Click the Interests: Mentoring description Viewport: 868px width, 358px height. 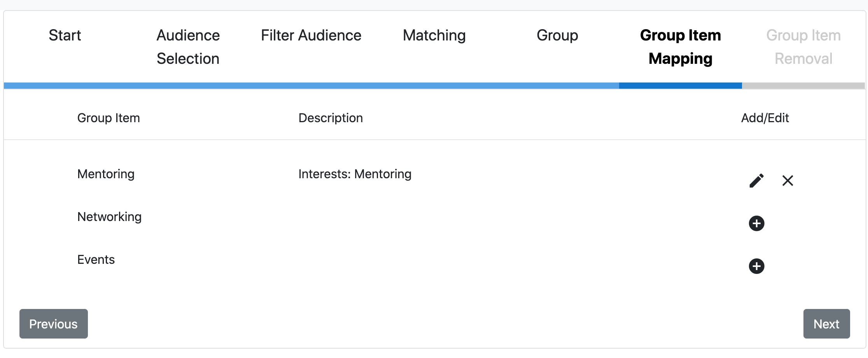coord(355,174)
